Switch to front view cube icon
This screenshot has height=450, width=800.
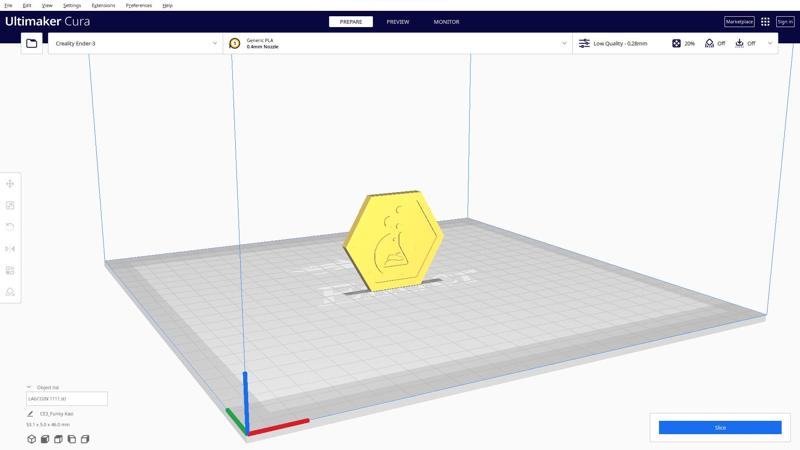[x=45, y=439]
